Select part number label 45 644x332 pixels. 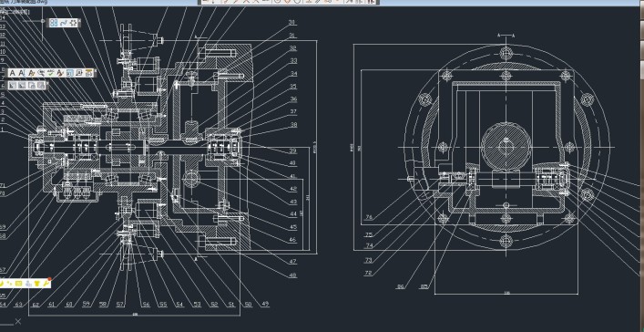click(x=293, y=227)
